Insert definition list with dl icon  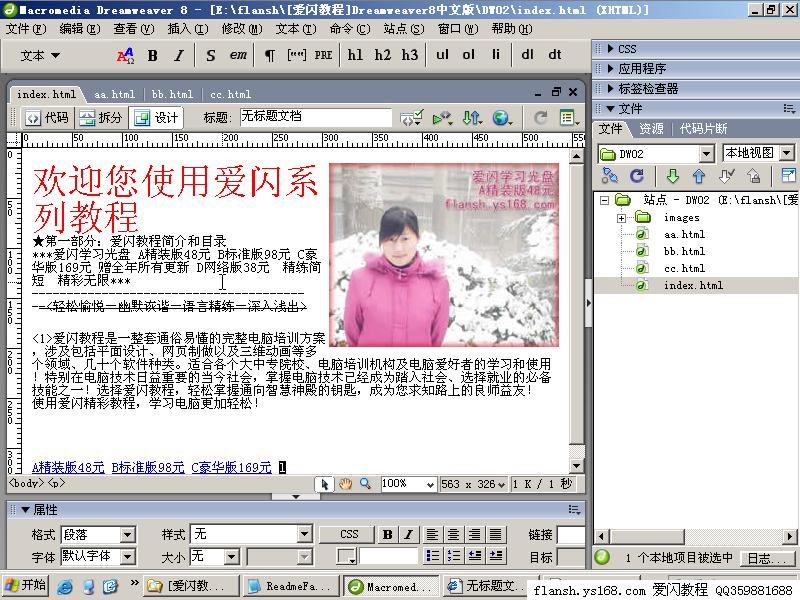[x=528, y=55]
